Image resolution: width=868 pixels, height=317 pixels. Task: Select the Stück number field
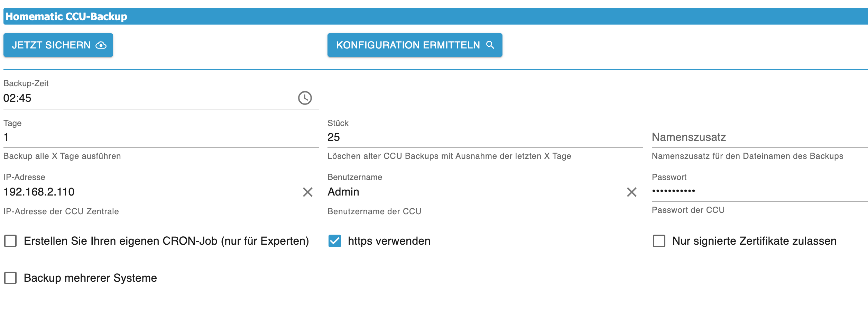(484, 137)
